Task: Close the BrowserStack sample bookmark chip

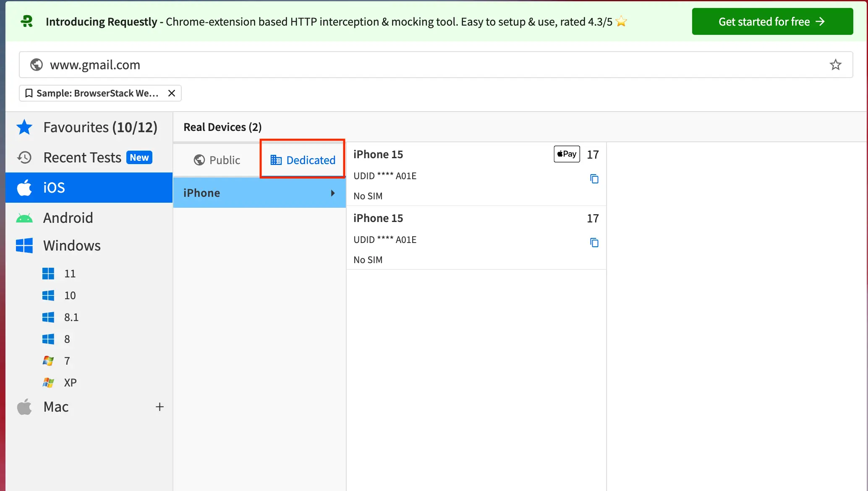Action: (172, 93)
